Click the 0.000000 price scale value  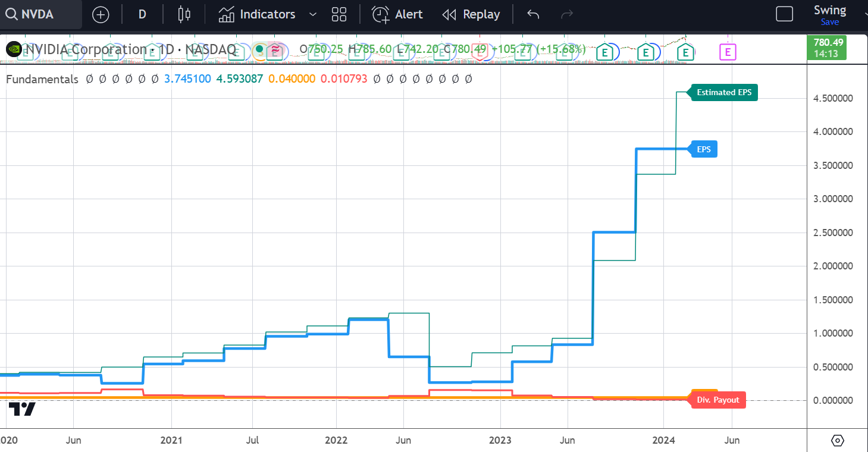pyautogui.click(x=833, y=400)
